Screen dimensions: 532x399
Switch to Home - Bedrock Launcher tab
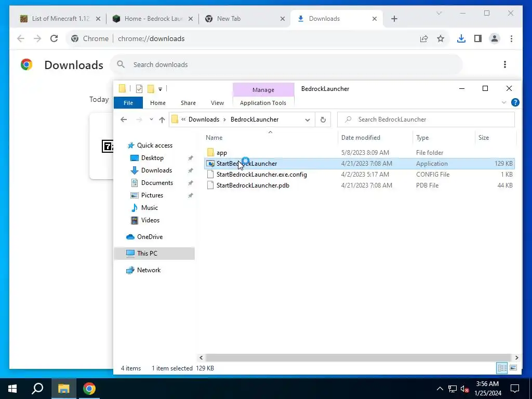point(153,19)
